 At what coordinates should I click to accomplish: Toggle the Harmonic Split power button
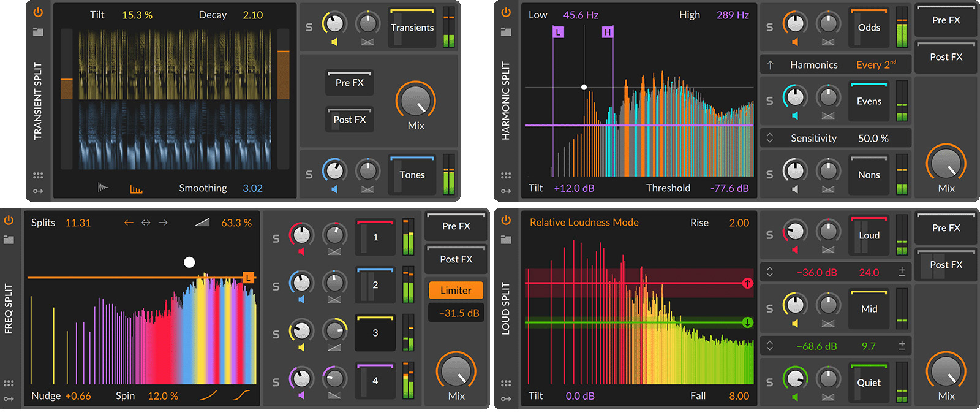(x=506, y=12)
